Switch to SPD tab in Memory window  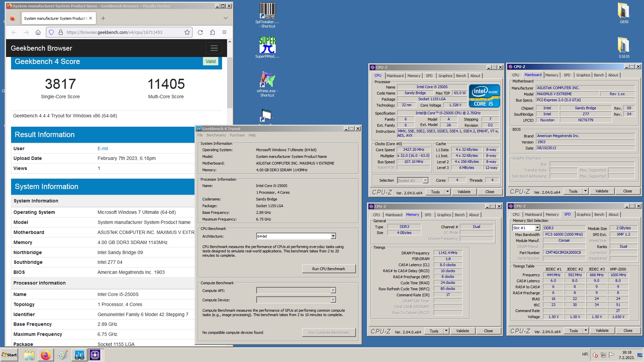pos(428,215)
